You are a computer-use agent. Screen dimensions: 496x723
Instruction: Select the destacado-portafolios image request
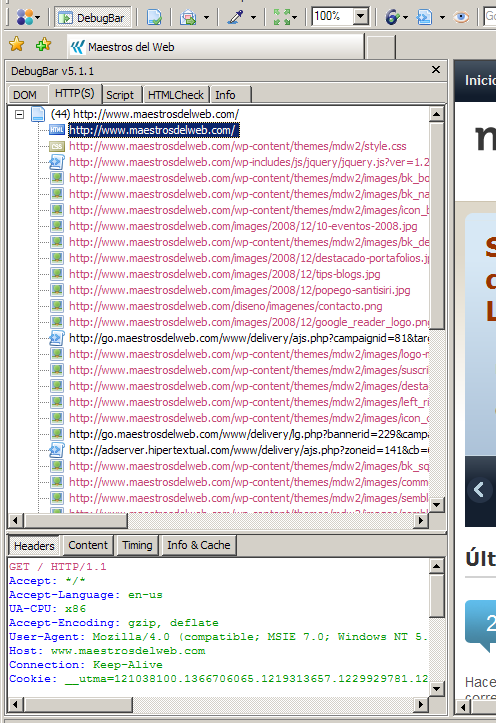pyautogui.click(x=249, y=258)
